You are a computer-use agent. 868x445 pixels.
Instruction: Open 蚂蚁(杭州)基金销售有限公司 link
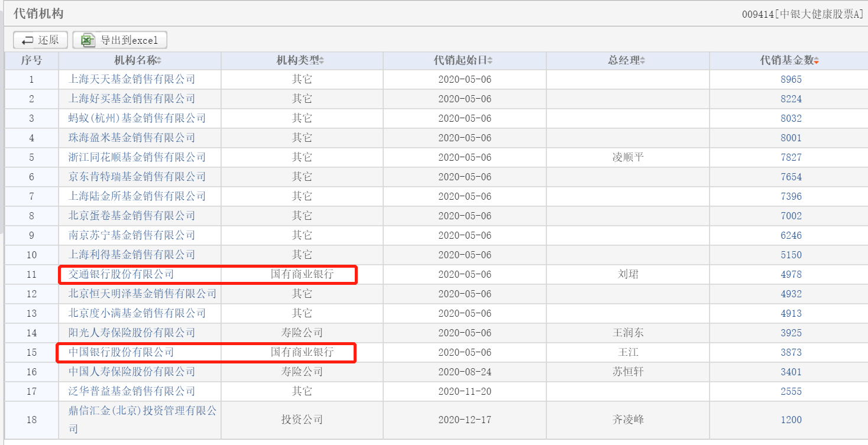(x=137, y=118)
